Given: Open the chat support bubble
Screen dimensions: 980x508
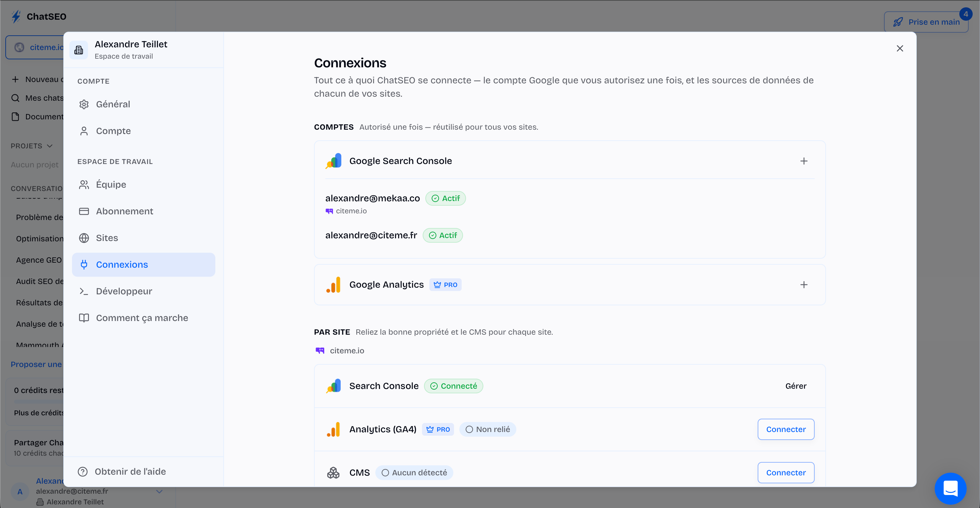Looking at the screenshot, I should pos(950,488).
